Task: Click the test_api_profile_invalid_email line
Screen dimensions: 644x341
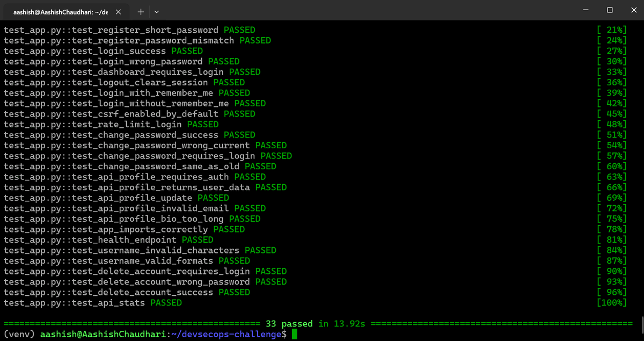Action: point(135,208)
